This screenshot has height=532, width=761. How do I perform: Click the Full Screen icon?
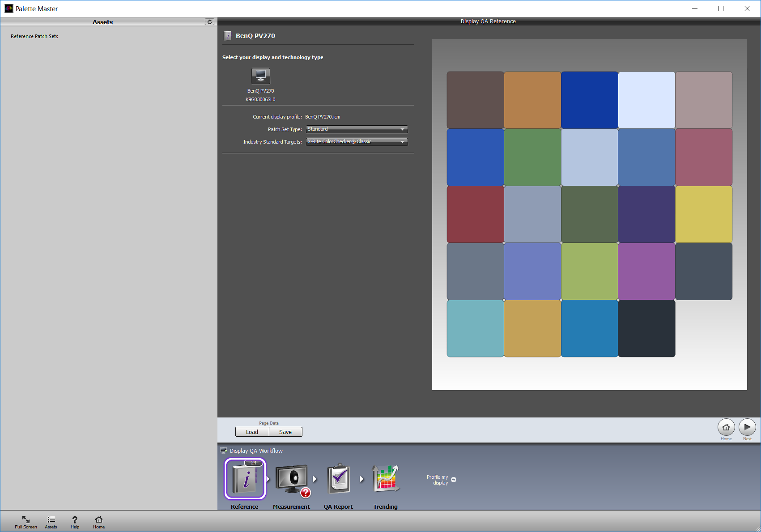coord(26,520)
